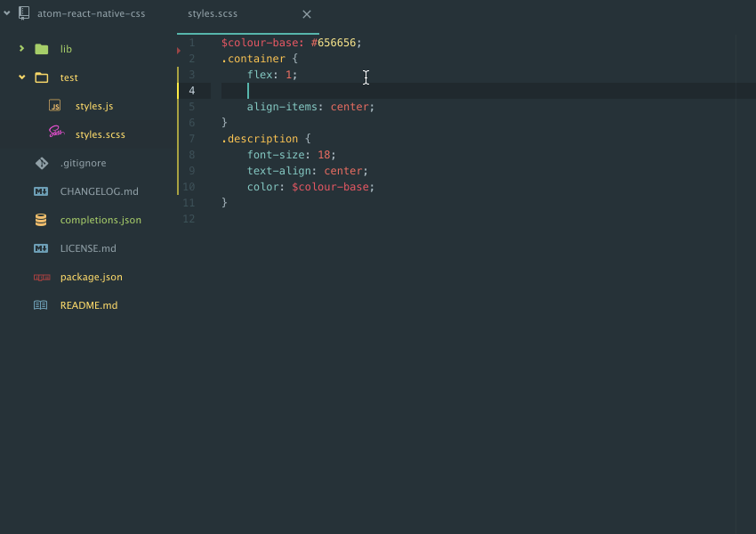Open styles.scss in the tree view

[x=101, y=134]
